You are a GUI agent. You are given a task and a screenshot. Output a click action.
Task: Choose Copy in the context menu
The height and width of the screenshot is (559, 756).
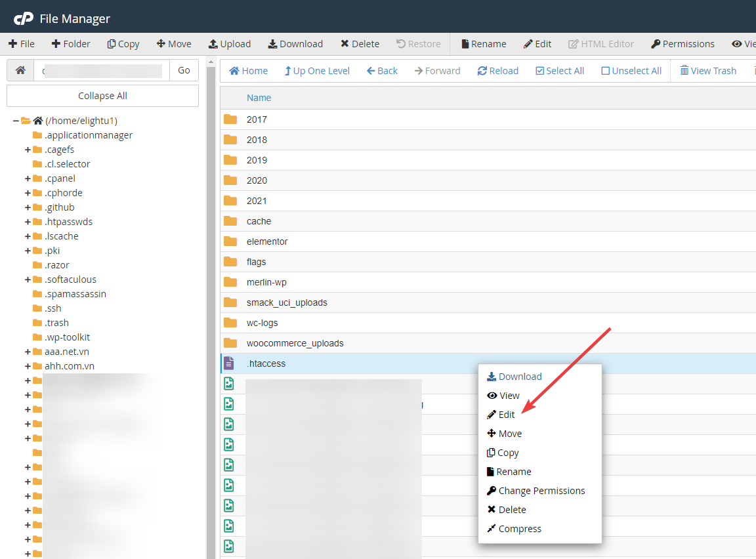tap(503, 453)
